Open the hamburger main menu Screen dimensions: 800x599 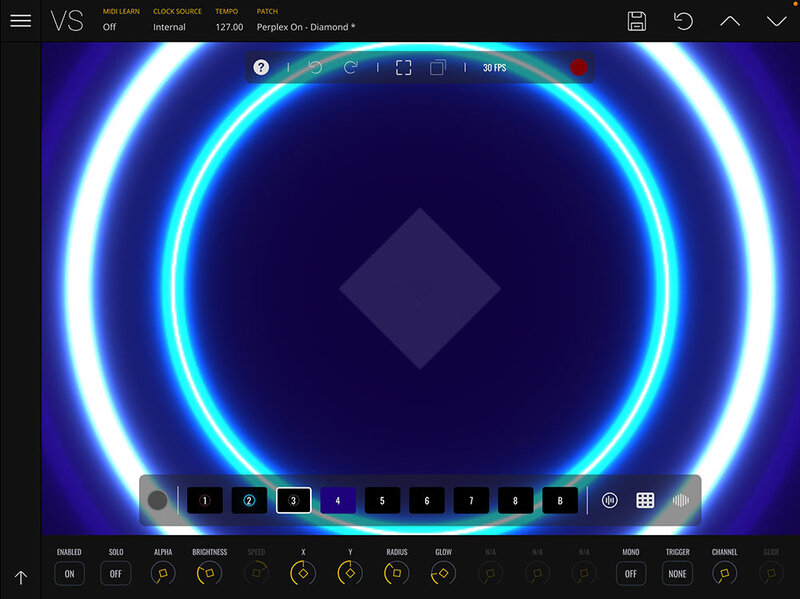[20, 21]
